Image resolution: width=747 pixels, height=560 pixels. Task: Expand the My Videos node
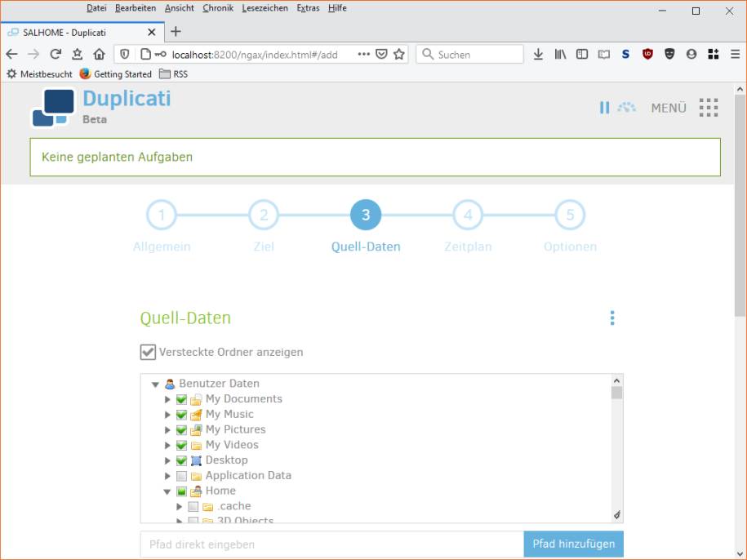[x=167, y=445]
